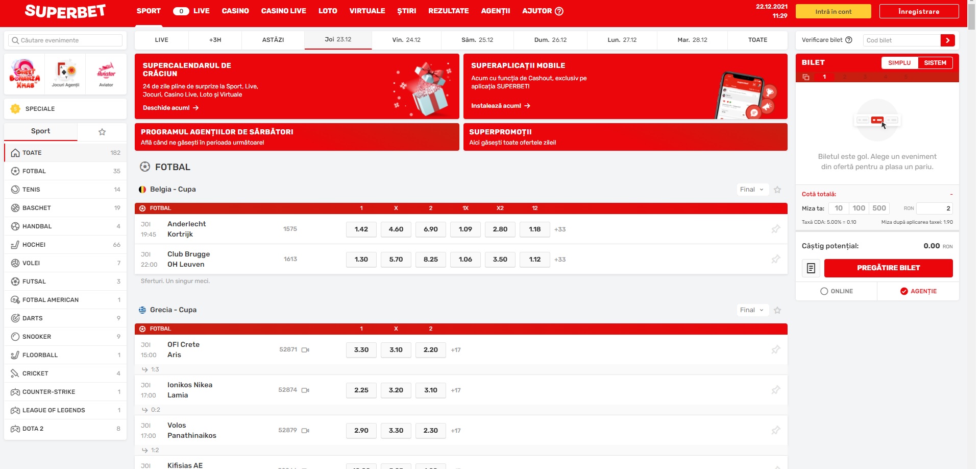Pin the OFI Crete Aris match
The height and width of the screenshot is (469, 980).
(776, 349)
